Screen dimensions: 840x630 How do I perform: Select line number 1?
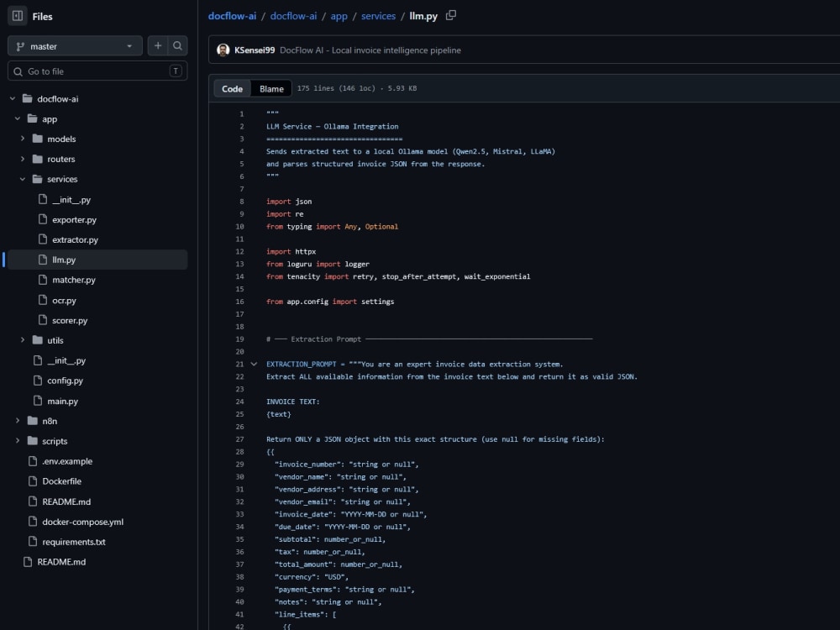[242, 114]
